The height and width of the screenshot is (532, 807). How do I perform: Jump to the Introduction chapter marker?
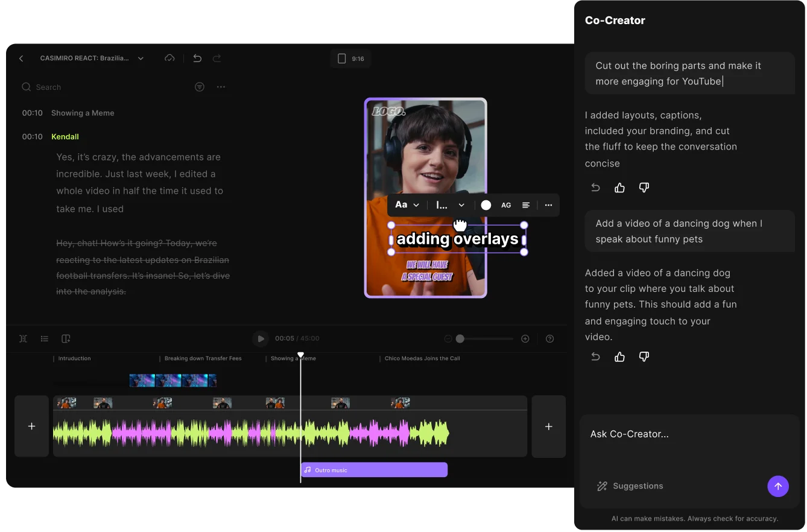pyautogui.click(x=74, y=358)
